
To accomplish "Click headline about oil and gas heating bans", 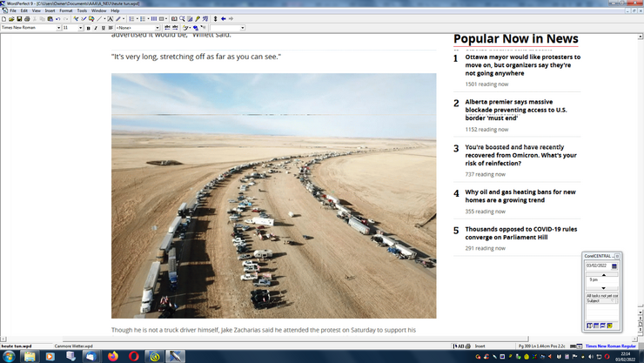I will click(x=520, y=196).
